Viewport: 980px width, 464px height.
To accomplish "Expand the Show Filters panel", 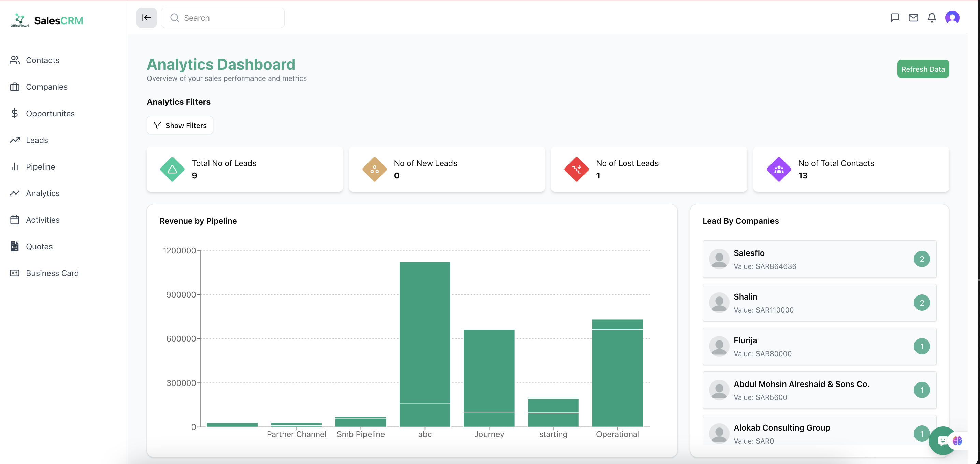I will [x=180, y=125].
